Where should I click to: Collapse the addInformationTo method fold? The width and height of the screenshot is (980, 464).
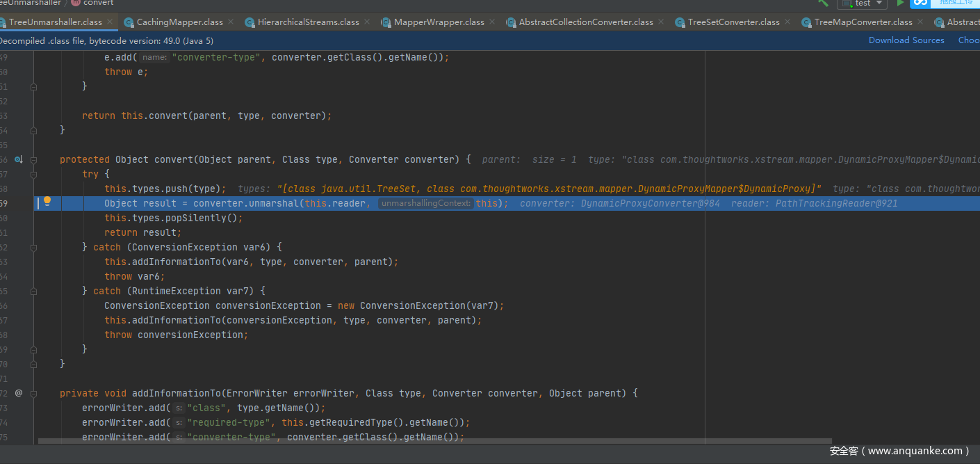(x=33, y=393)
